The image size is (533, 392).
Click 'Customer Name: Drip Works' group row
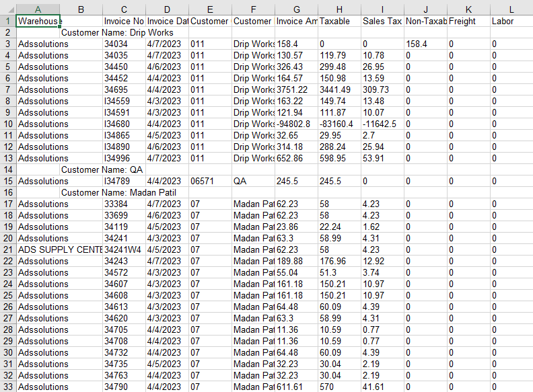[117, 32]
